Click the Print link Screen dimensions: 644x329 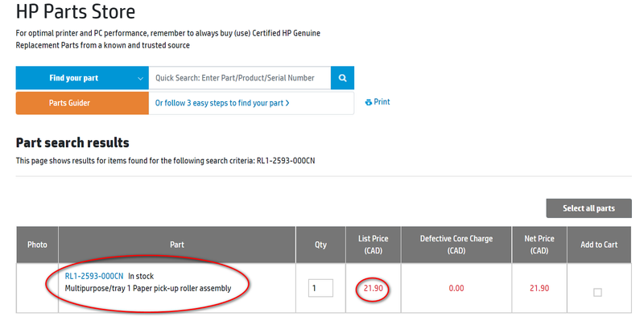click(x=378, y=102)
